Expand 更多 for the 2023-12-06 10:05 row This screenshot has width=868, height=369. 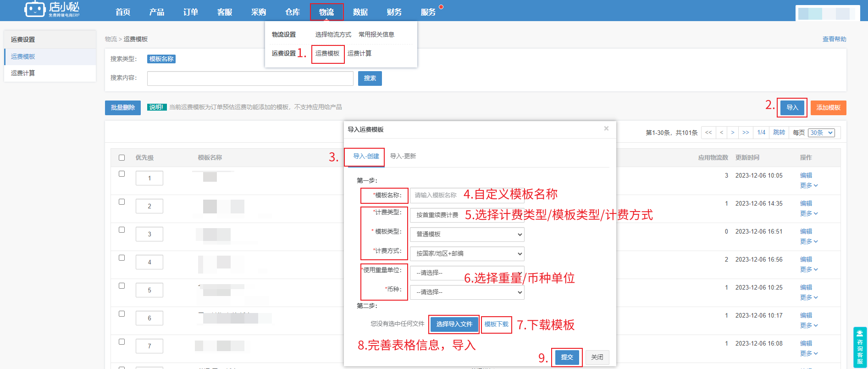(809, 185)
